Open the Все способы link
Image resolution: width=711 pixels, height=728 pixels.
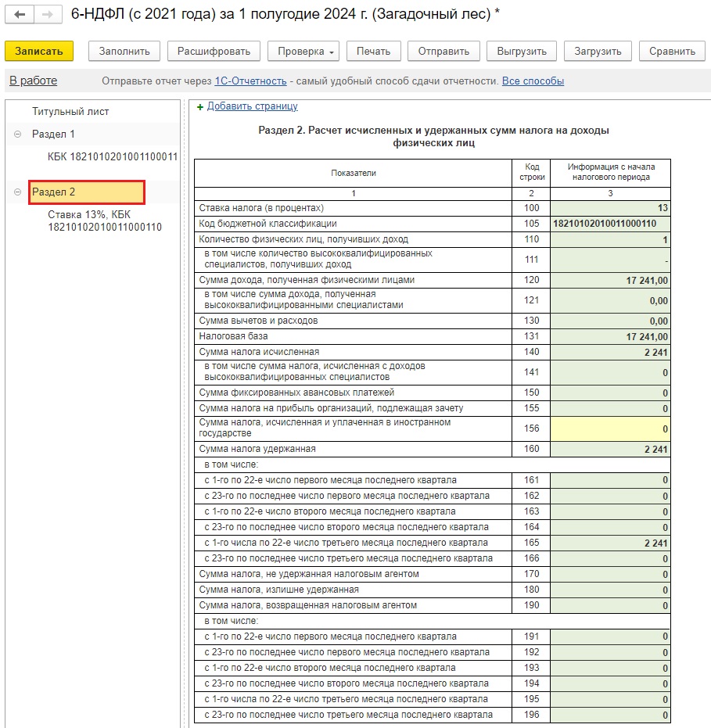click(x=533, y=81)
